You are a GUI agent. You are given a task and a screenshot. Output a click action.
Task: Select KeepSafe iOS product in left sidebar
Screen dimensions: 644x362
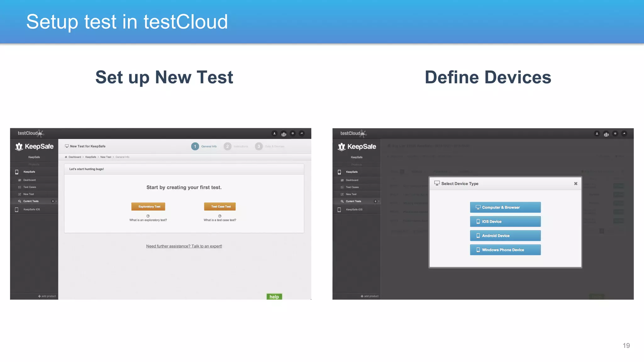[x=34, y=210]
